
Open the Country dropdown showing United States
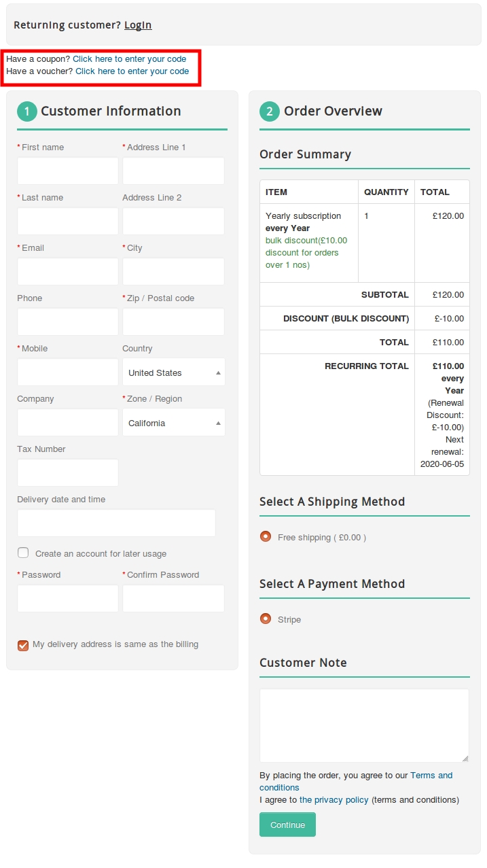(174, 372)
